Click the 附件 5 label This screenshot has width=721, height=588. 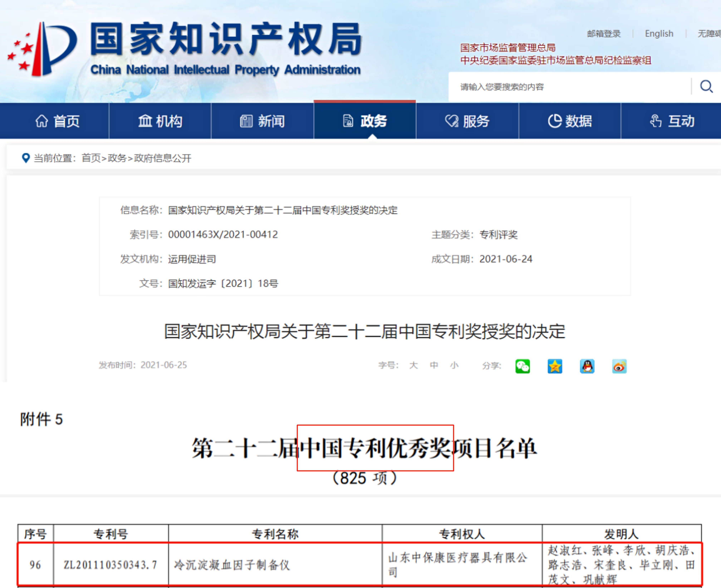41,419
